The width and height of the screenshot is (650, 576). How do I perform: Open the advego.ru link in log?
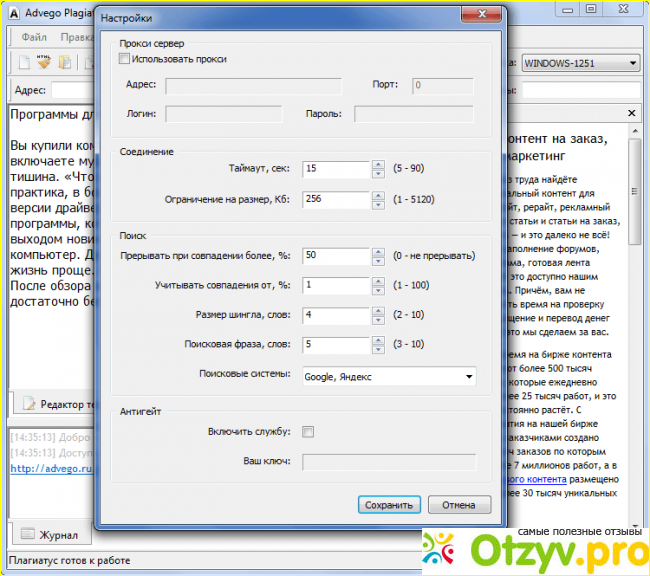click(x=50, y=467)
